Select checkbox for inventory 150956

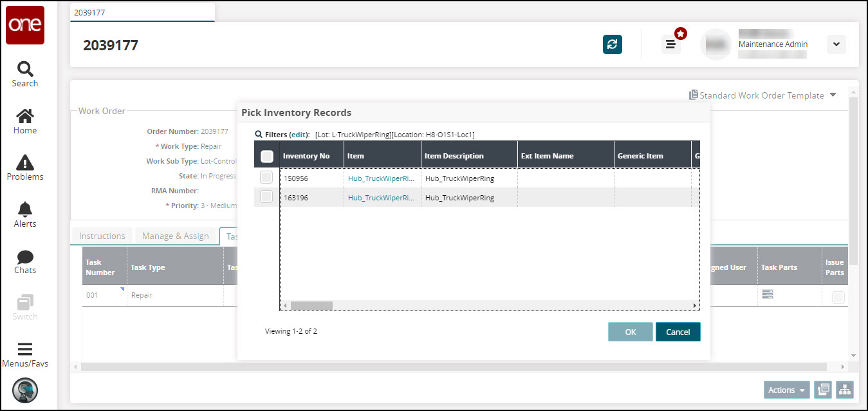[x=266, y=178]
